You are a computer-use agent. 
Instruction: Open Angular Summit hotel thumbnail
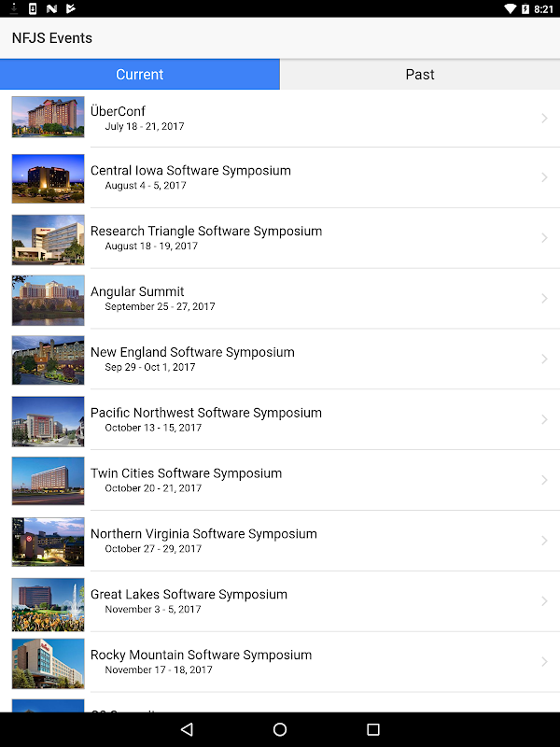[x=49, y=300]
